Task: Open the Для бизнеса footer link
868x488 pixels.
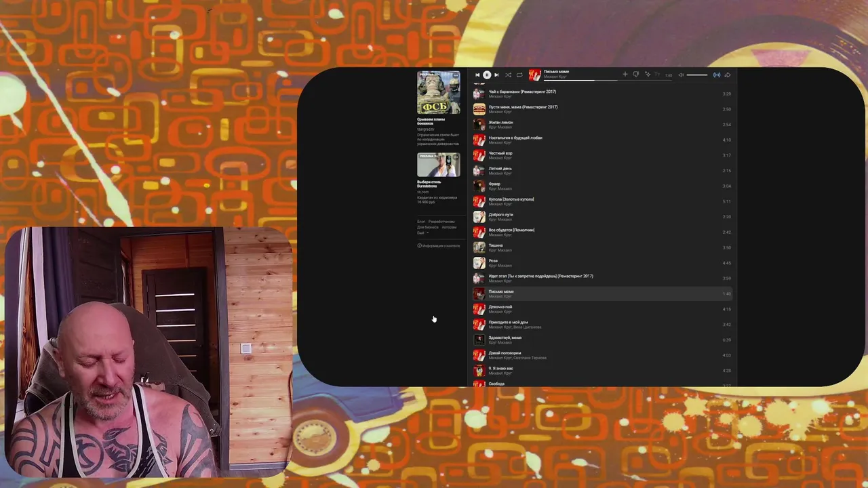Action: tap(428, 227)
